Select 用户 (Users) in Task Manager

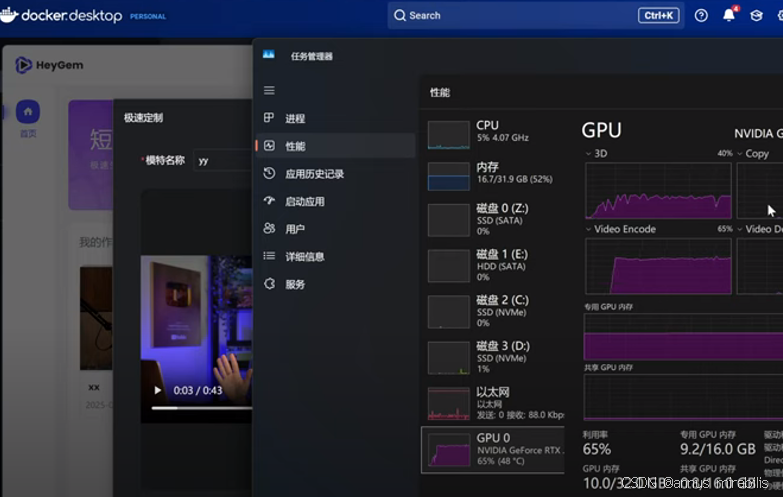click(294, 229)
